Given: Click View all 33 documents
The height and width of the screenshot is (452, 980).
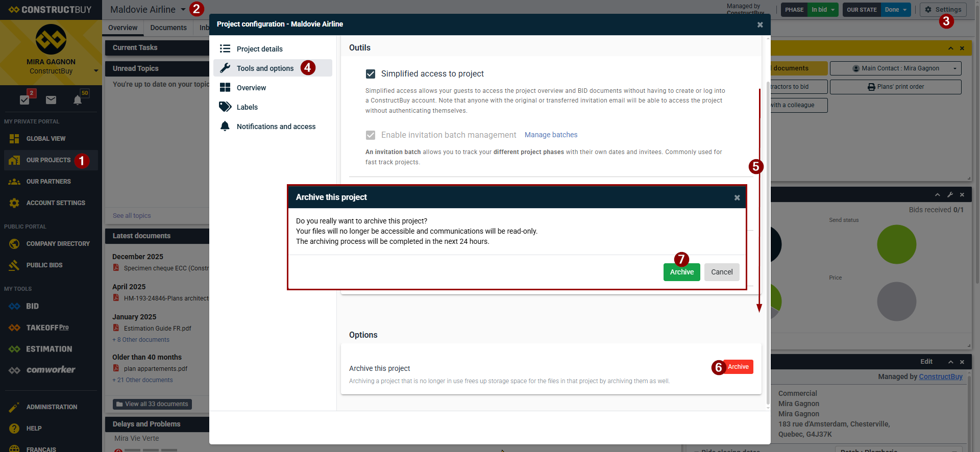Looking at the screenshot, I should click(x=152, y=405).
